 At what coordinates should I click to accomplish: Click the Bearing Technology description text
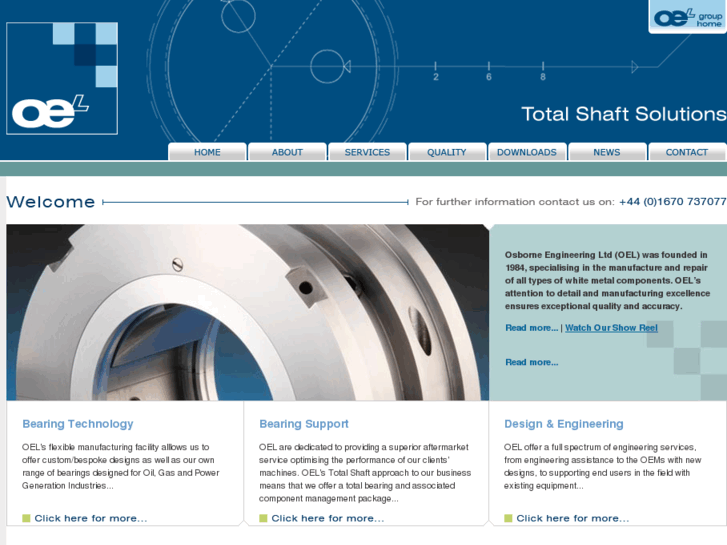[121, 467]
